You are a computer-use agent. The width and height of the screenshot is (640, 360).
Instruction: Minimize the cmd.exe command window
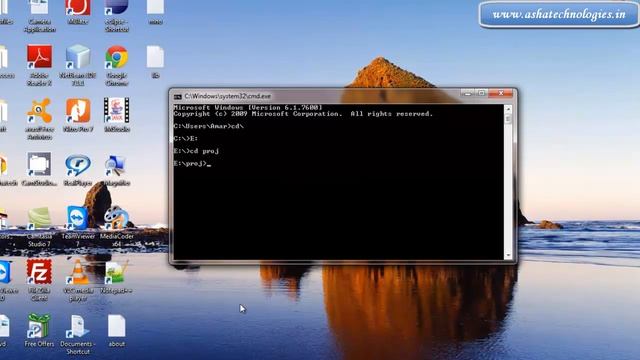tap(468, 93)
